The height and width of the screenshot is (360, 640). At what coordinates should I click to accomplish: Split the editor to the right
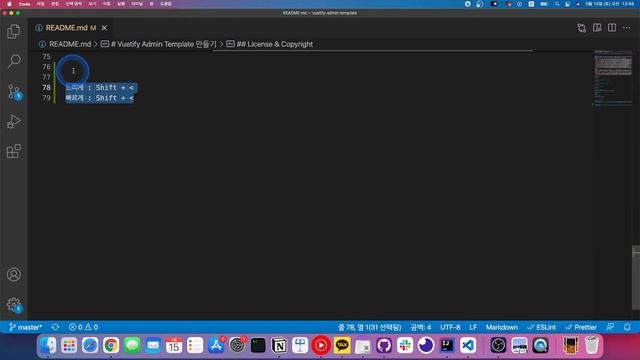612,28
